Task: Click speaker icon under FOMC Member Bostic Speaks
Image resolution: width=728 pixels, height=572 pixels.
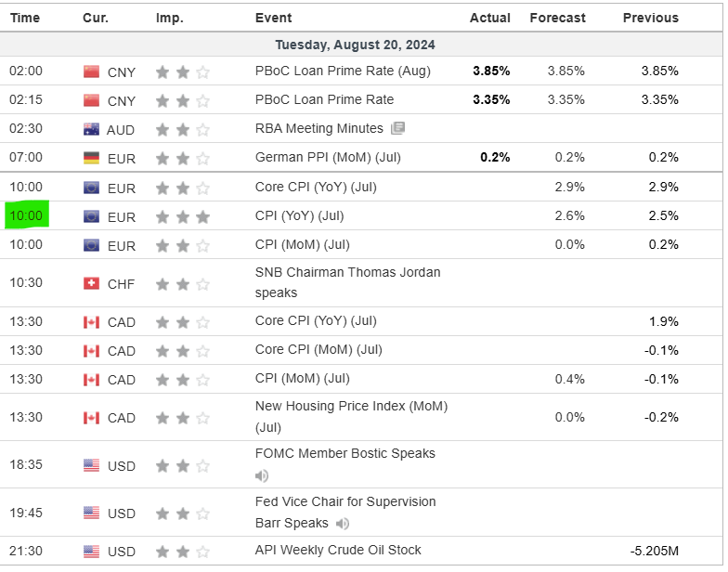Action: 263,475
